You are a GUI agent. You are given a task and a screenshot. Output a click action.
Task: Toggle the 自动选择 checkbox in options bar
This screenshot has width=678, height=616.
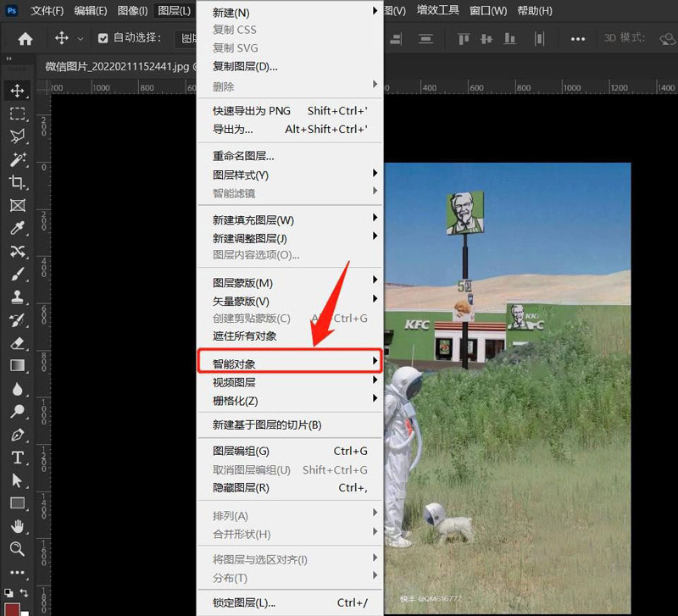tap(103, 38)
